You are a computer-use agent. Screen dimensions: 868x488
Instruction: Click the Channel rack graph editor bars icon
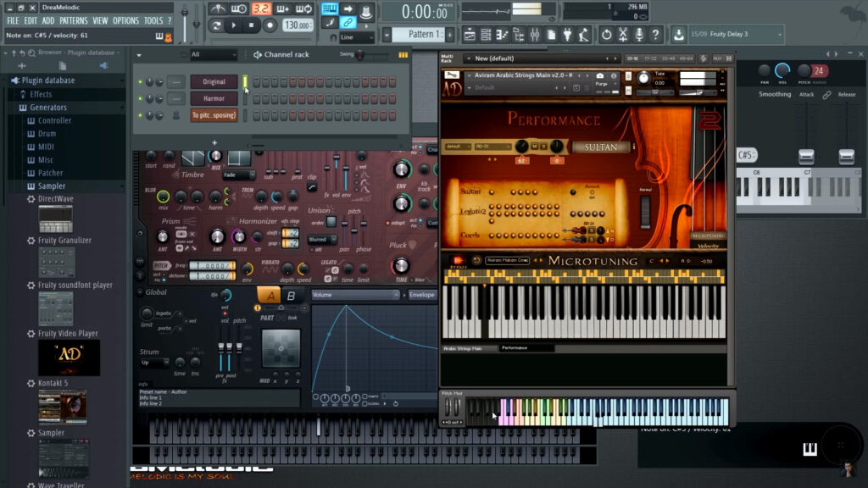(403, 55)
